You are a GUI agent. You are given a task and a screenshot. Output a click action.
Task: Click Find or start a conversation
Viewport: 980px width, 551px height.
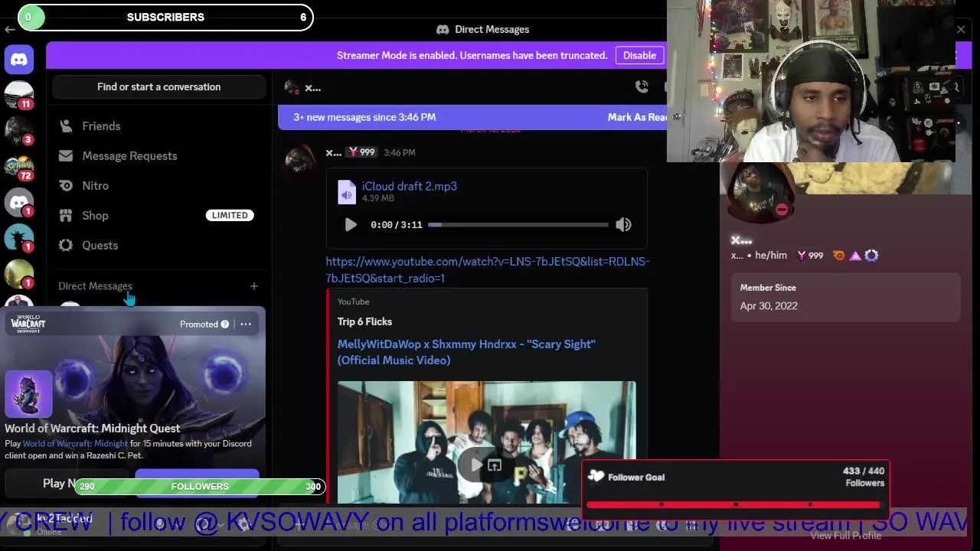158,86
